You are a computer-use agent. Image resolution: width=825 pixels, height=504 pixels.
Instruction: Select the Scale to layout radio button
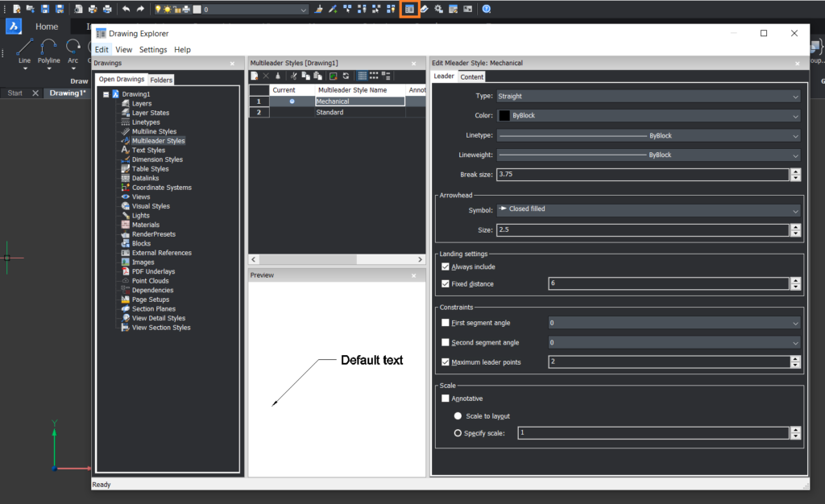457,416
